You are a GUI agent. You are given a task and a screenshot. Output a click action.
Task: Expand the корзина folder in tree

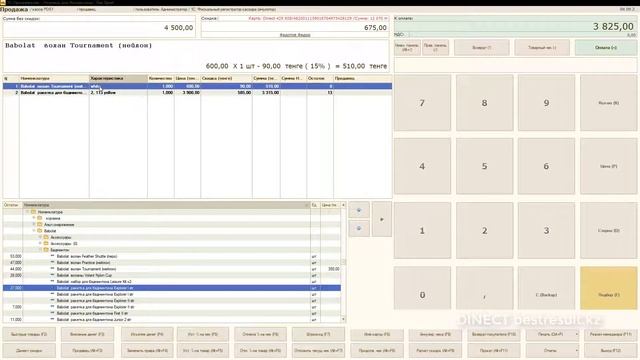click(34, 218)
